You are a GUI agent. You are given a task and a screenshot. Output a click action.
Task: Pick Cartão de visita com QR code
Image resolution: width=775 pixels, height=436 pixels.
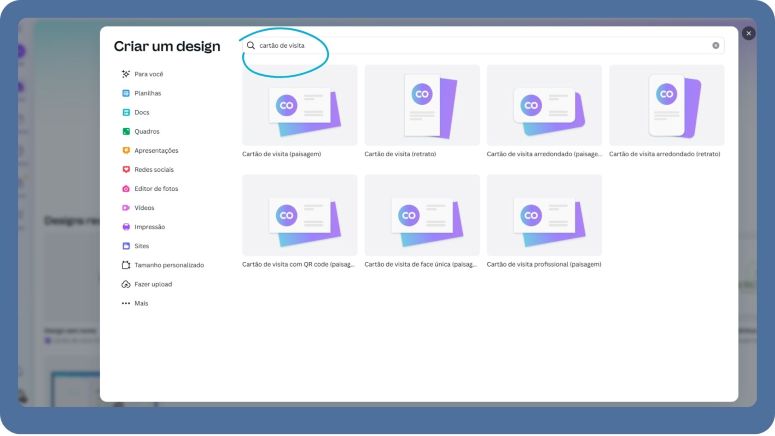pos(300,215)
